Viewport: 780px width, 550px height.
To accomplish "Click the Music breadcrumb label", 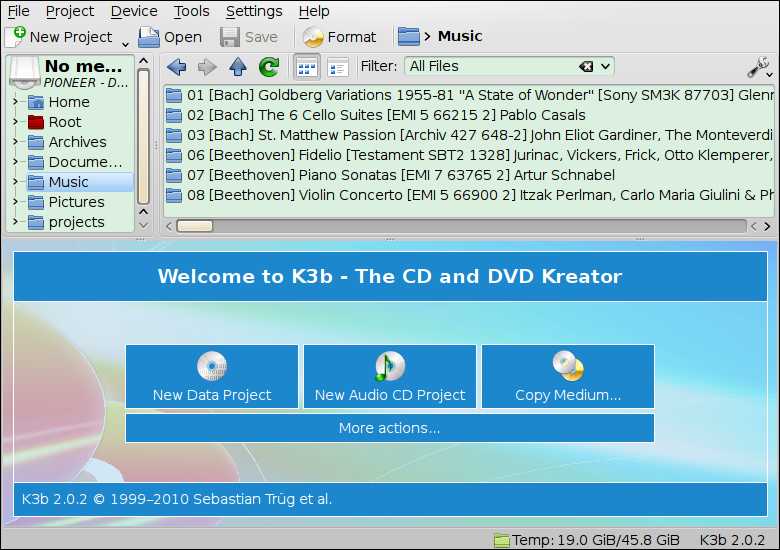I will coord(460,36).
